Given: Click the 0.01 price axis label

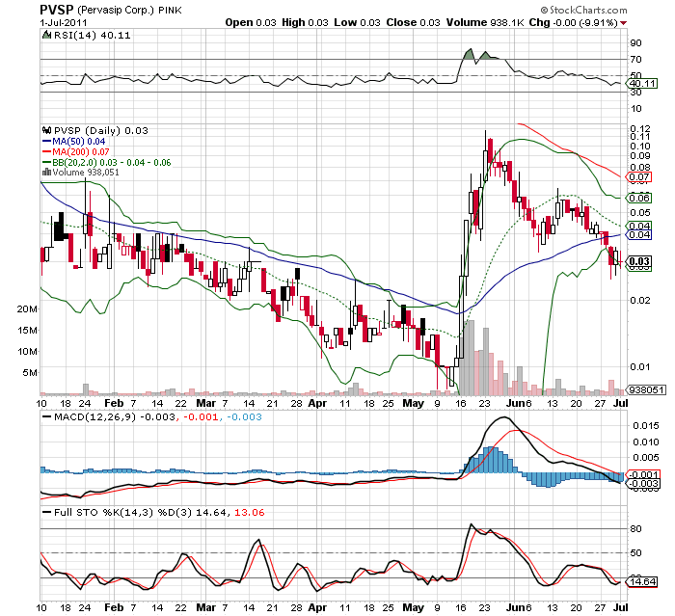Looking at the screenshot, I should click(640, 366).
